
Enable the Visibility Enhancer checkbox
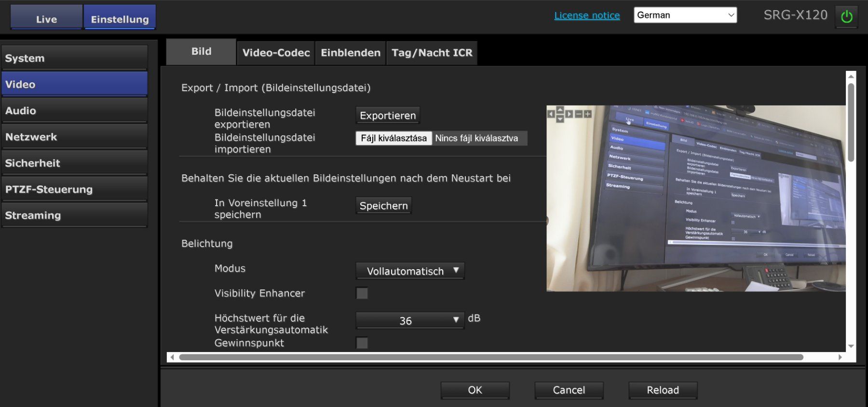coord(362,293)
